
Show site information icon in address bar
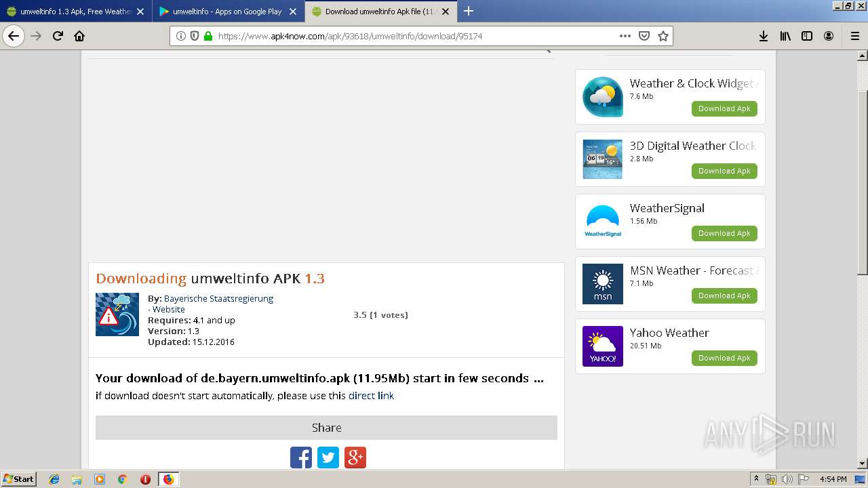(x=181, y=36)
